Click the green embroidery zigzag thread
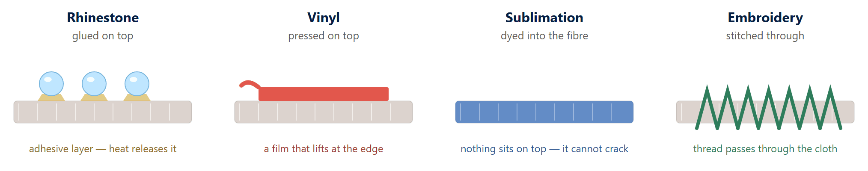Screen dimensions: 868x171 point(769,108)
